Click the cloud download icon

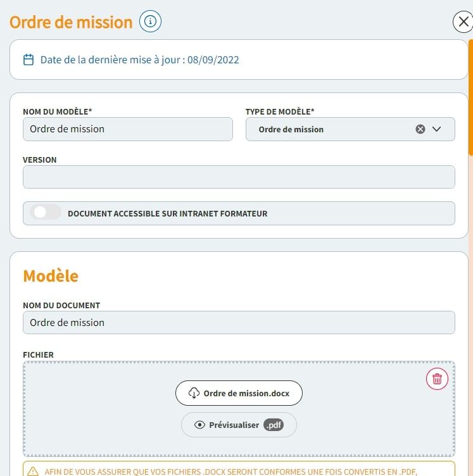(x=194, y=393)
